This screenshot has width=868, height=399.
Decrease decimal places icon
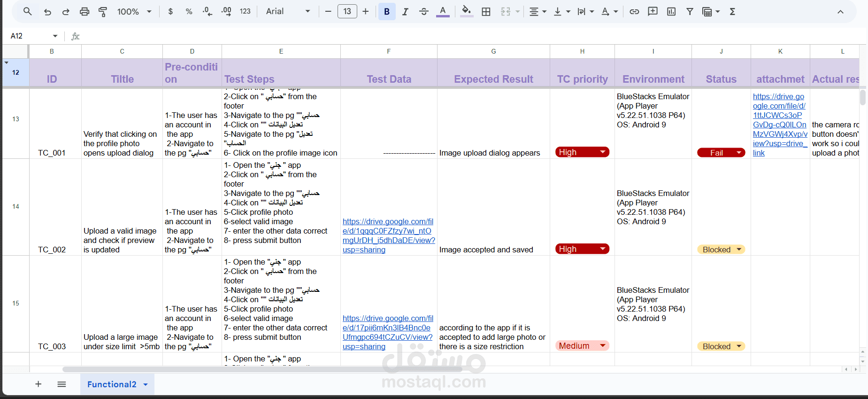pos(207,12)
